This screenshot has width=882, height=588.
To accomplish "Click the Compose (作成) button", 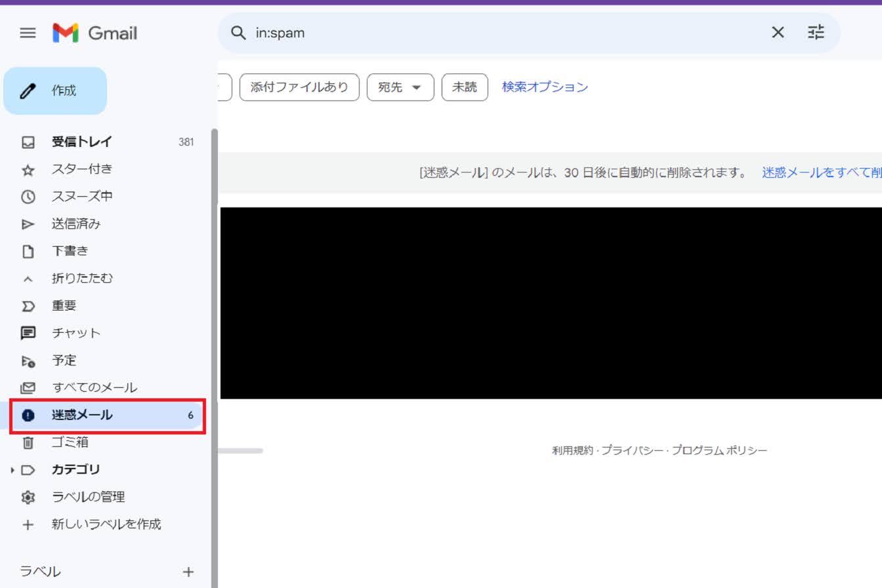I will [55, 91].
